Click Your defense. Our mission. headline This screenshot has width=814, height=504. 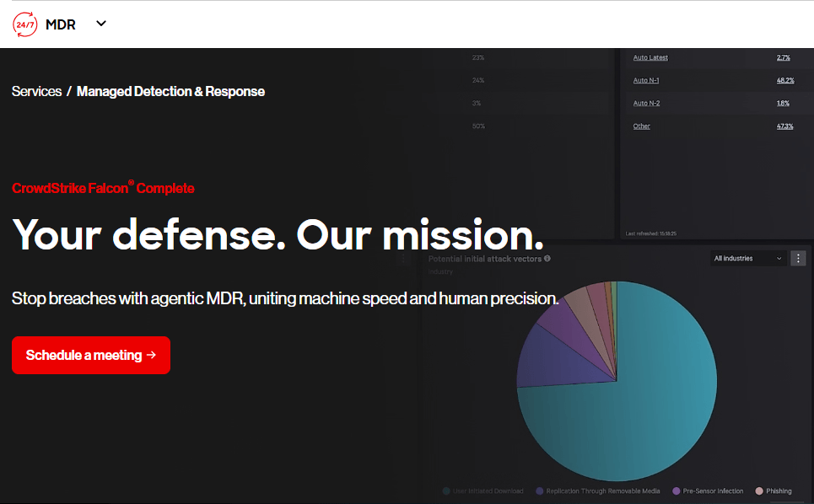278,235
